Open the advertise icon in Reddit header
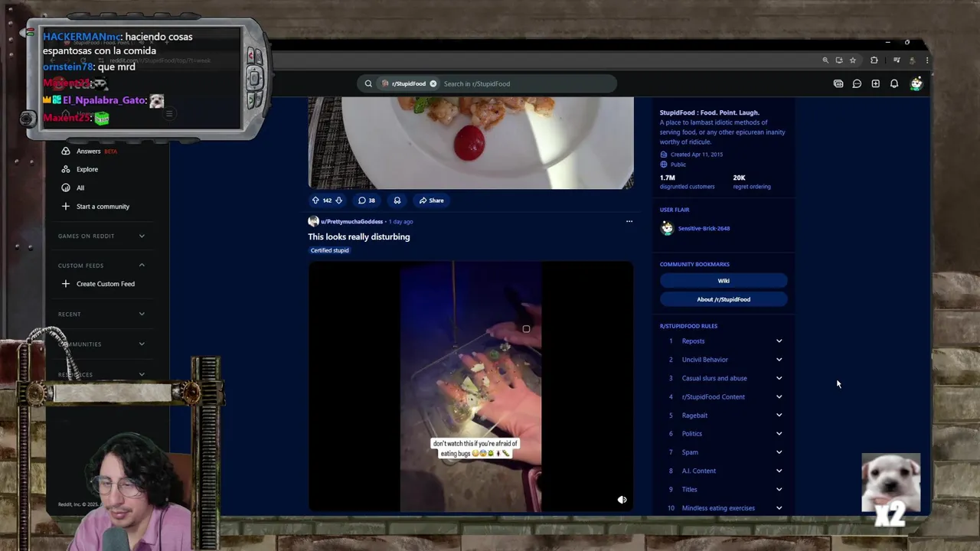Screen dimensions: 980x551 (838, 83)
